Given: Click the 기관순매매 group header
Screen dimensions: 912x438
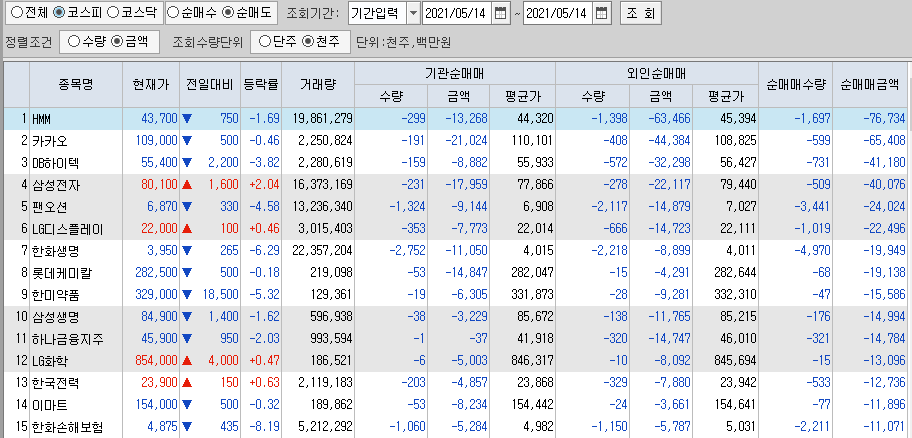Looking at the screenshot, I should point(455,73).
